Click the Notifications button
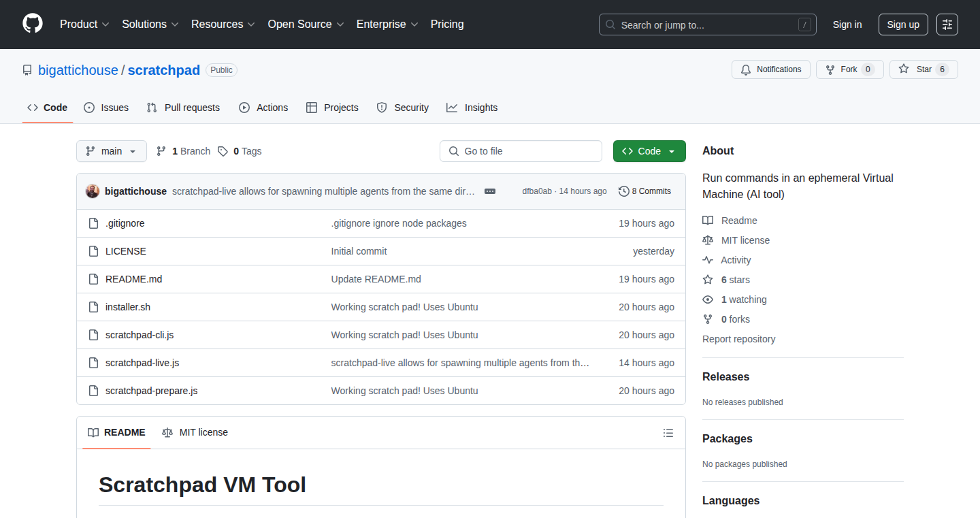This screenshot has height=518, width=980. (x=771, y=69)
